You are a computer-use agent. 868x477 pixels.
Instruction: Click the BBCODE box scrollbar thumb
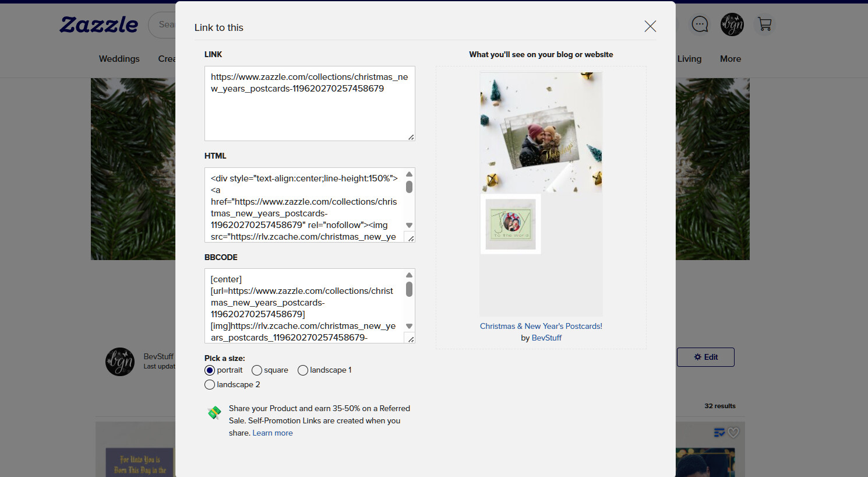[x=409, y=289]
